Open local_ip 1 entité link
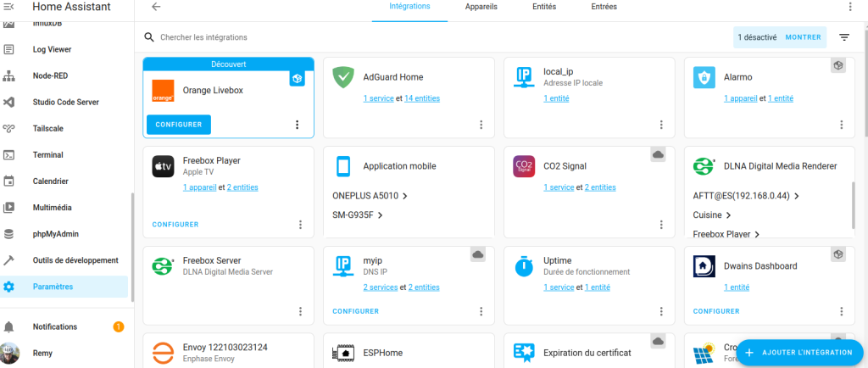This screenshot has height=368, width=868. click(556, 98)
